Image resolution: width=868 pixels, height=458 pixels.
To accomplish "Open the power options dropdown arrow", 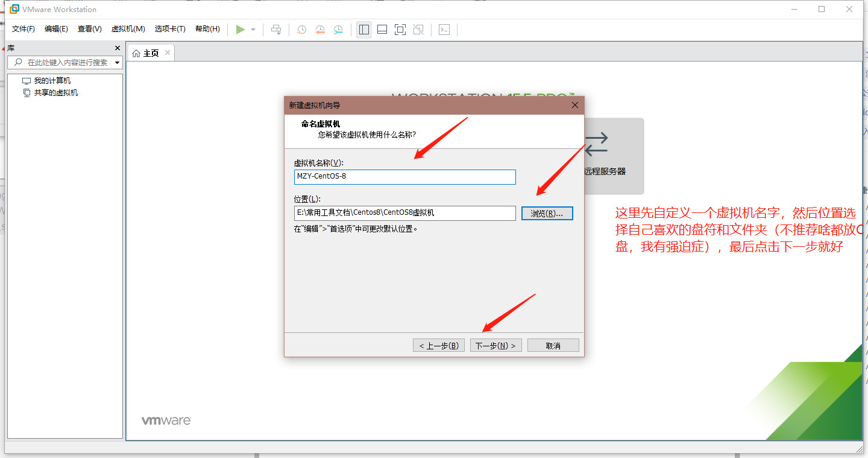I will 253,30.
